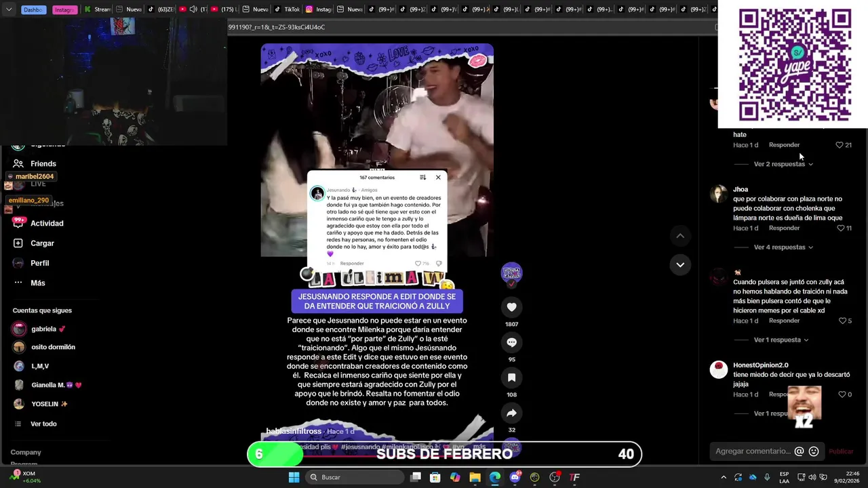
Task: Switch to the pink Instagram browser tab
Action: [x=64, y=9]
